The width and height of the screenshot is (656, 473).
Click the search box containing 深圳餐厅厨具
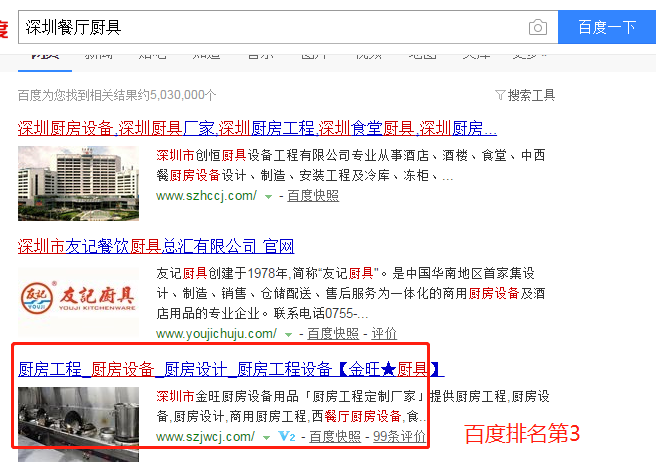270,27
